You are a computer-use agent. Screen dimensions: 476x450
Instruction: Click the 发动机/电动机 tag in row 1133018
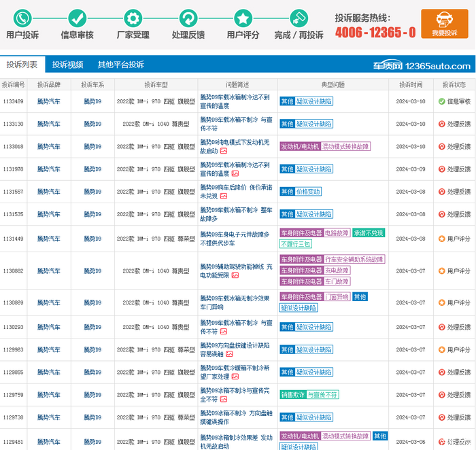(x=300, y=147)
